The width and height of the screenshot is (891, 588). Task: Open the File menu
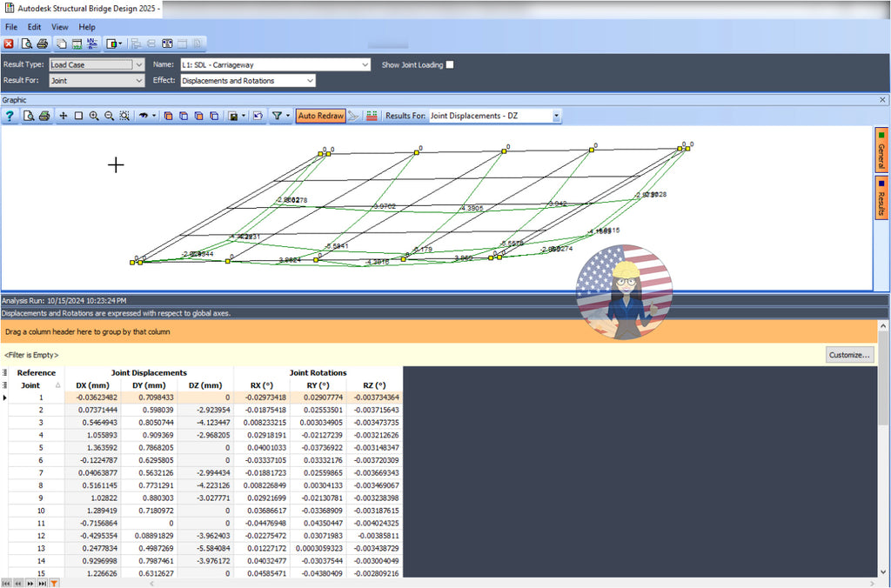tap(10, 27)
